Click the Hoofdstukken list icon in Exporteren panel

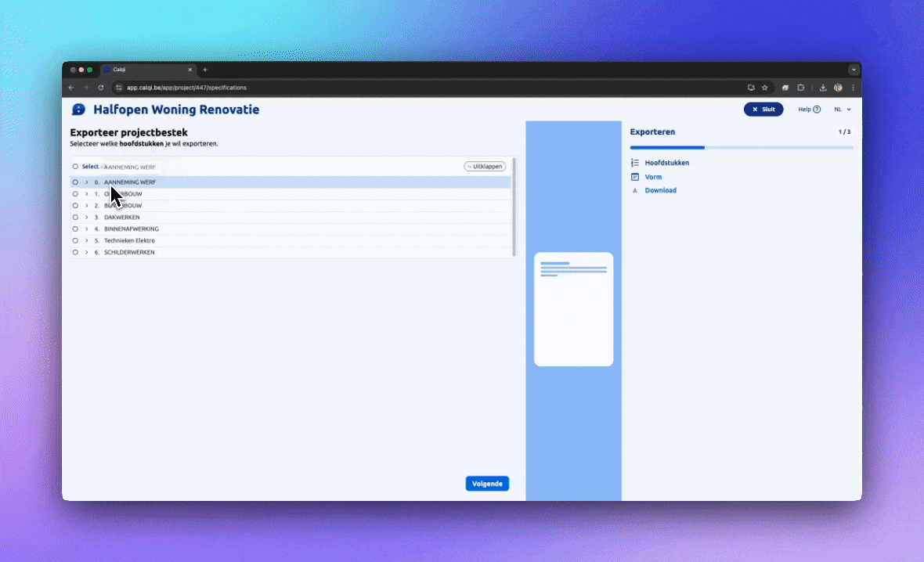pos(635,163)
